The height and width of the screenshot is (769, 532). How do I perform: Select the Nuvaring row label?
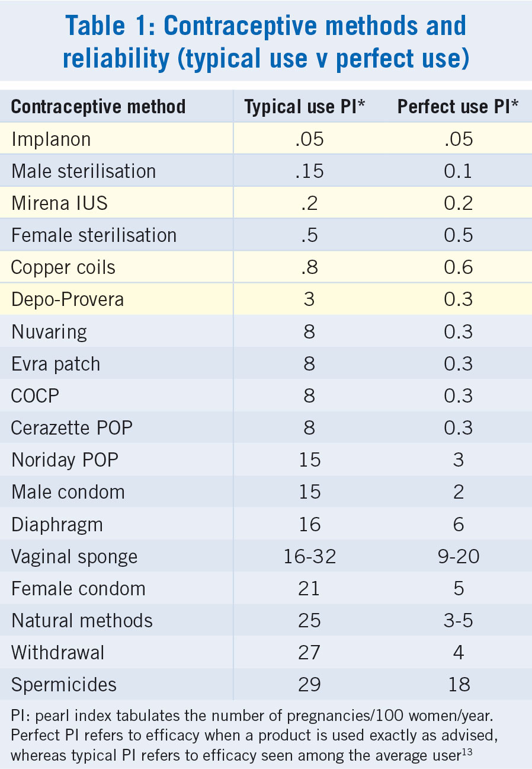point(49,331)
